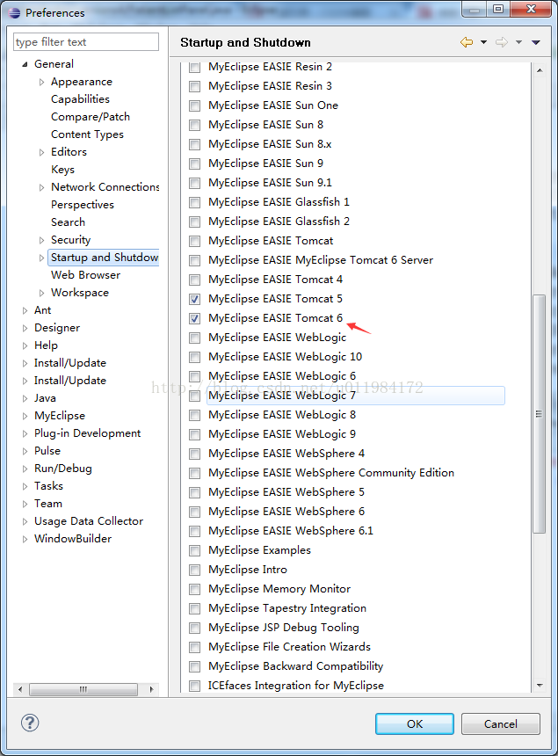Select Startup and Shutdown tree item
The height and width of the screenshot is (756, 558).
104,258
